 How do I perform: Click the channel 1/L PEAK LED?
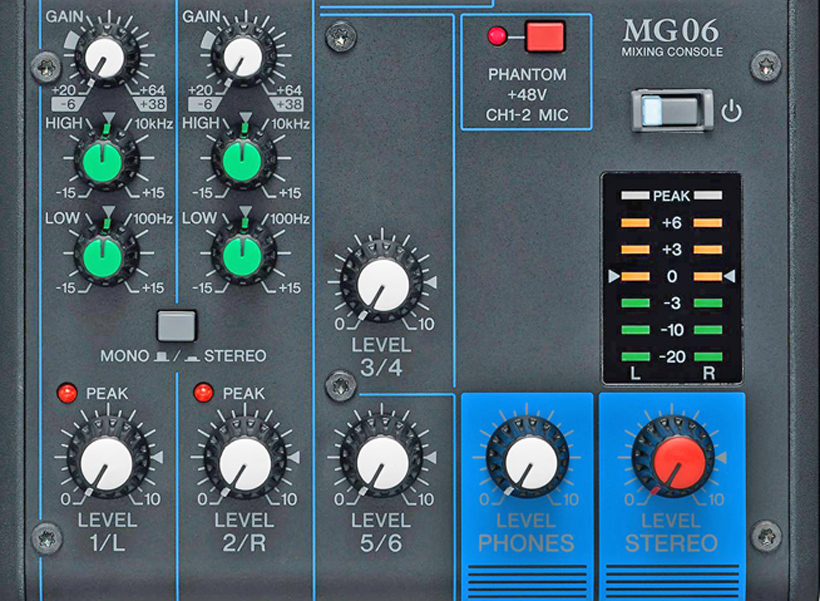(67, 393)
